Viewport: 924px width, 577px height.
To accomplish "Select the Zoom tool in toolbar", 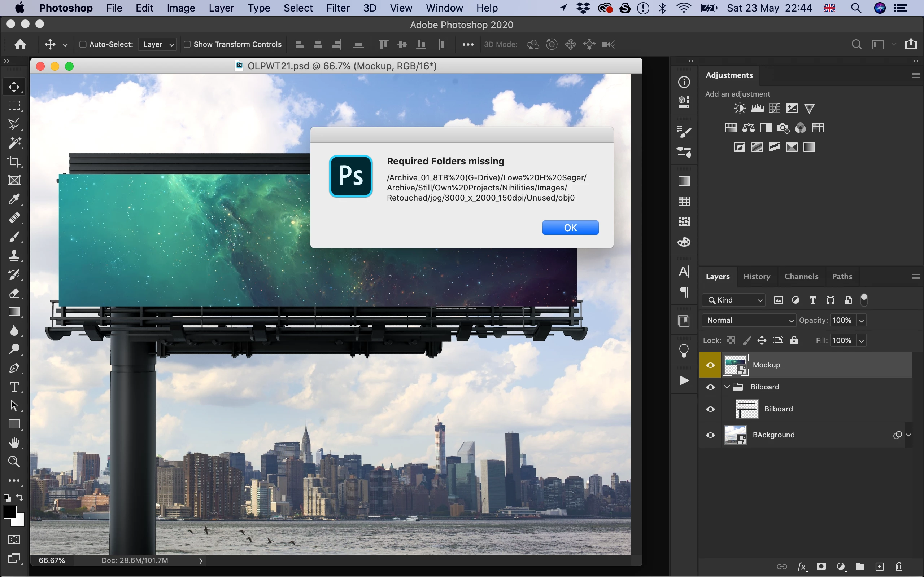I will (x=14, y=462).
